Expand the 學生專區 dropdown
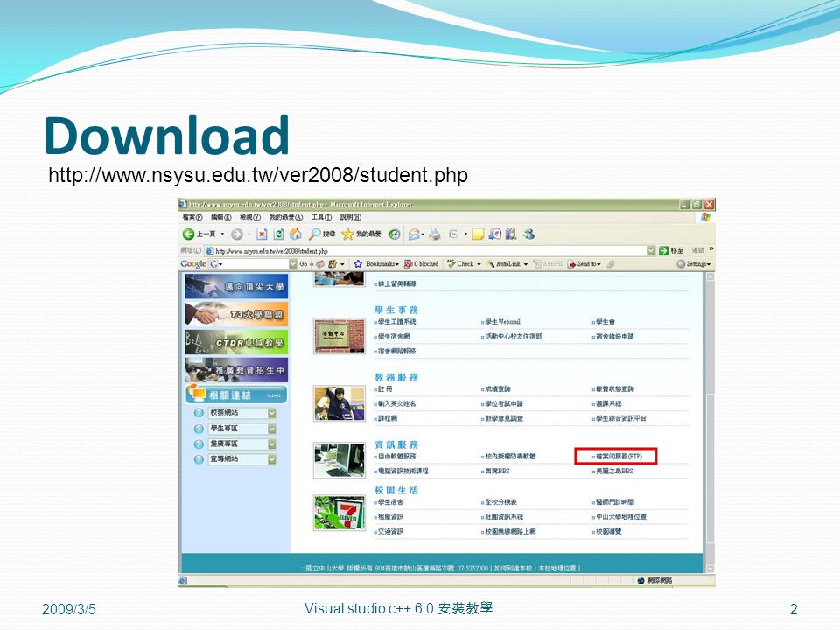The height and width of the screenshot is (630, 840). [271, 429]
